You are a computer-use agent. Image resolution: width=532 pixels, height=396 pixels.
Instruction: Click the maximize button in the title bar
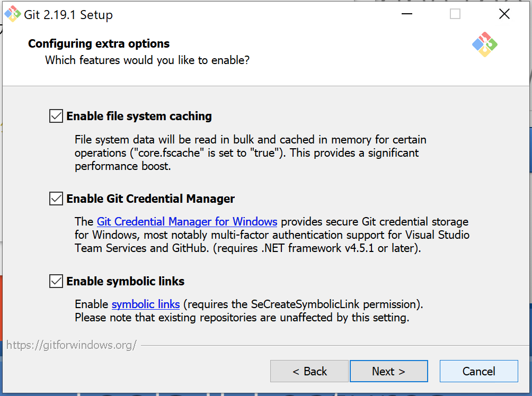click(x=455, y=14)
